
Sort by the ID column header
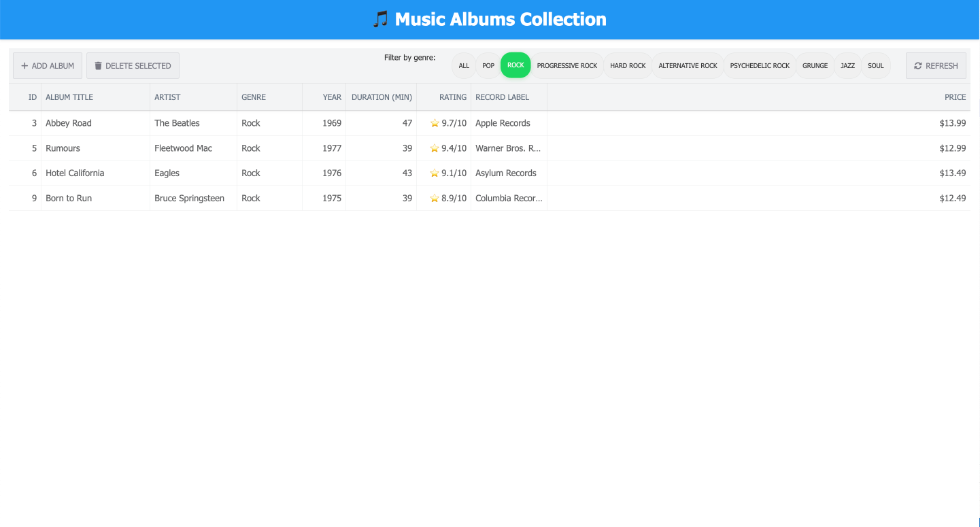tap(25, 97)
